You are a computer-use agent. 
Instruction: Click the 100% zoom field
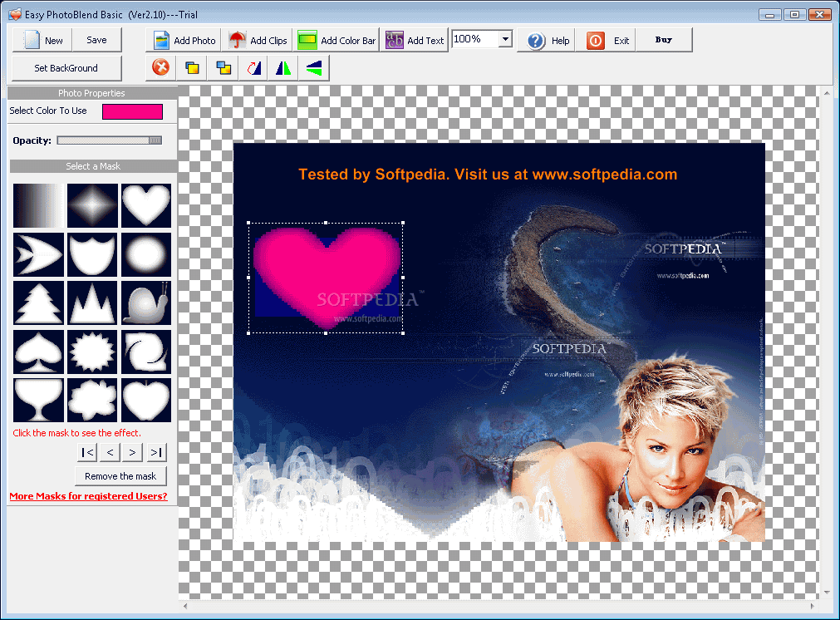[475, 39]
